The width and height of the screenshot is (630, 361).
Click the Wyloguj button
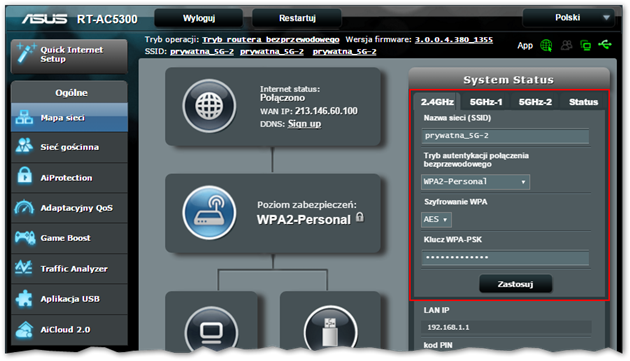[199, 18]
